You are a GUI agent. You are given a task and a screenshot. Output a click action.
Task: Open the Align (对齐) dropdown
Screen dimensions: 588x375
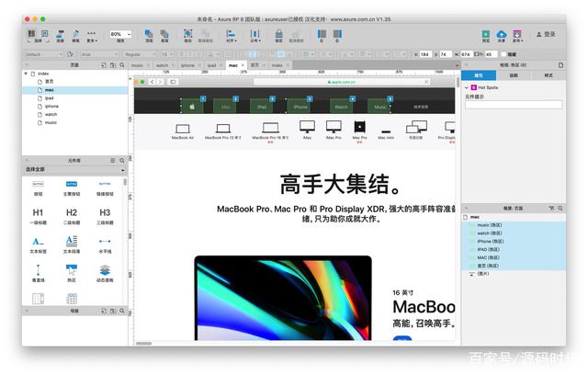(x=231, y=36)
